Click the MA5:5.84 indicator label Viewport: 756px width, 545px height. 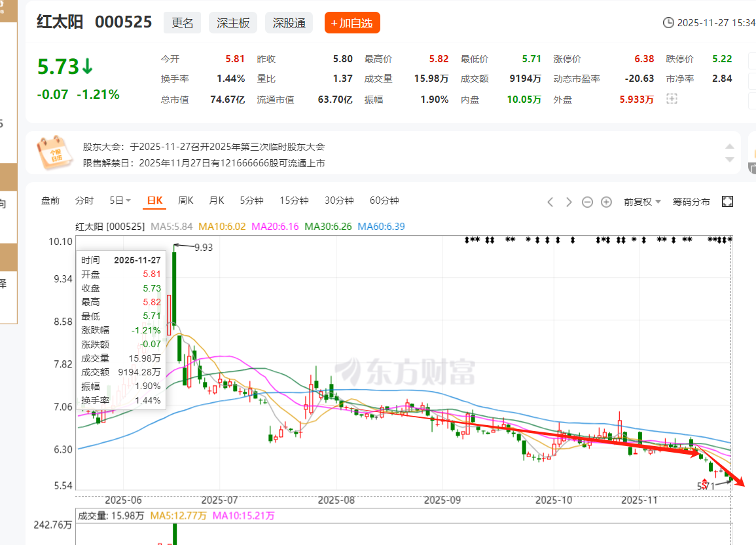(x=171, y=226)
